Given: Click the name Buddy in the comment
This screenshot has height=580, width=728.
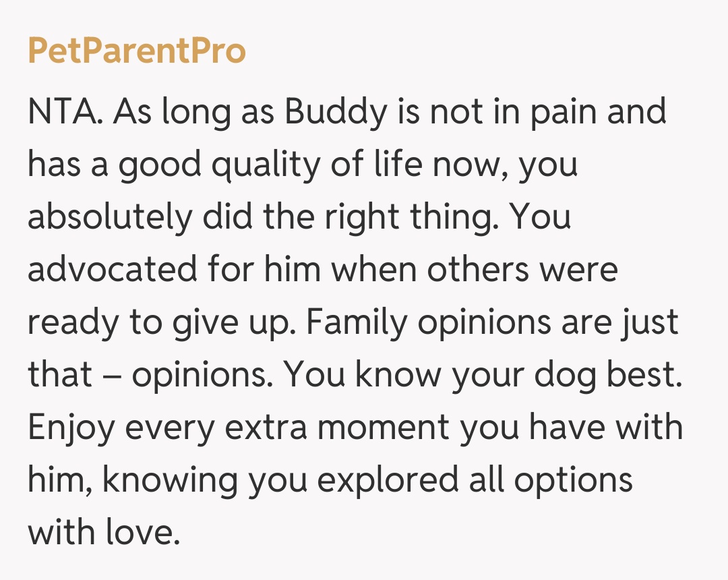Looking at the screenshot, I should 336,111.
